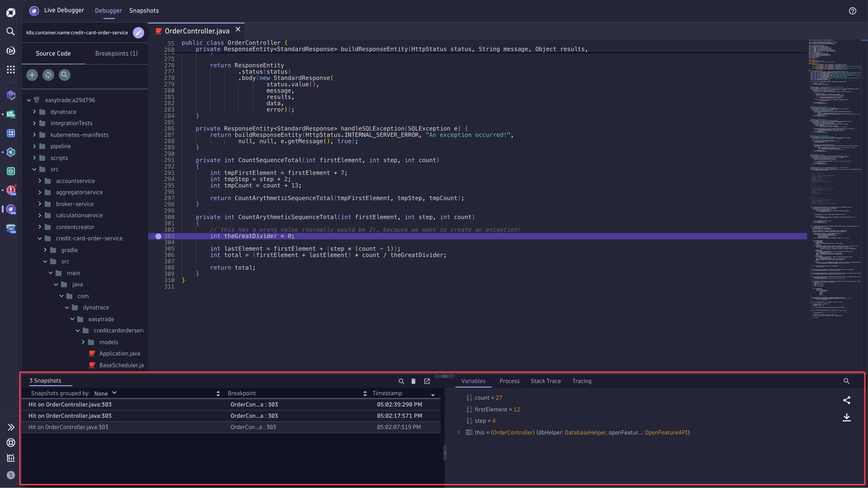Open the Stack Trace tab
868x488 pixels.
click(x=546, y=381)
